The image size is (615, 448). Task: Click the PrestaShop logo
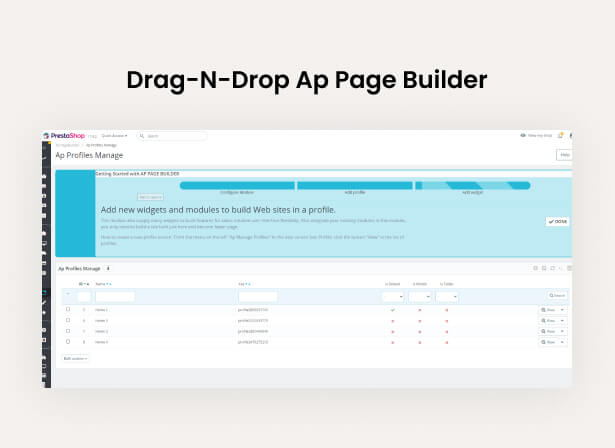pos(64,136)
